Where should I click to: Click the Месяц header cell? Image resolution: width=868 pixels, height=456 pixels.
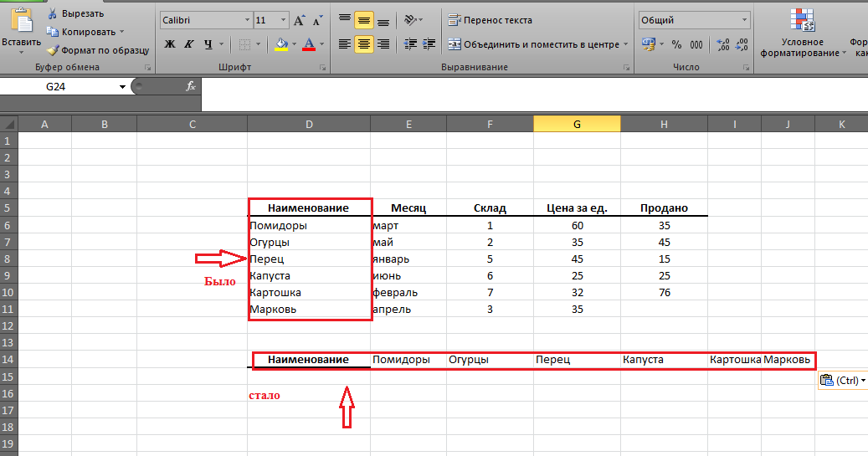408,208
